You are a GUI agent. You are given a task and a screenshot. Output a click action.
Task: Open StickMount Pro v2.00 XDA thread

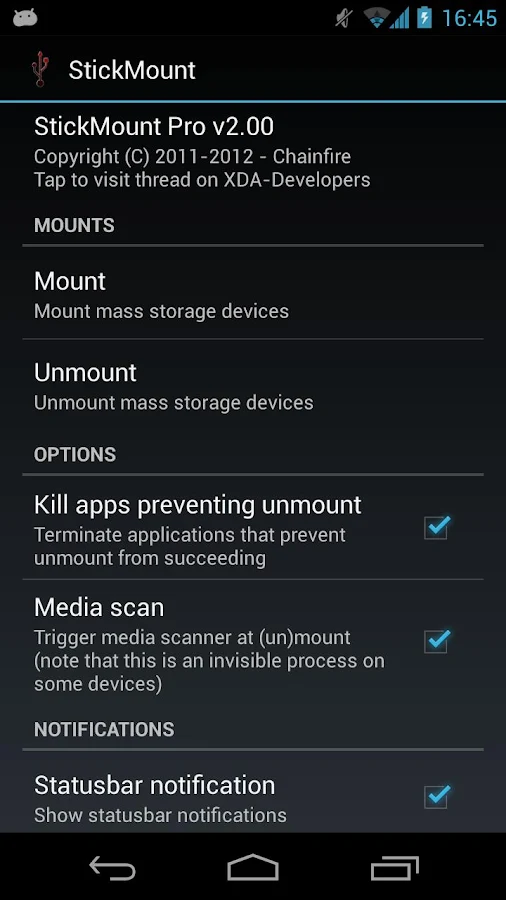[x=253, y=151]
